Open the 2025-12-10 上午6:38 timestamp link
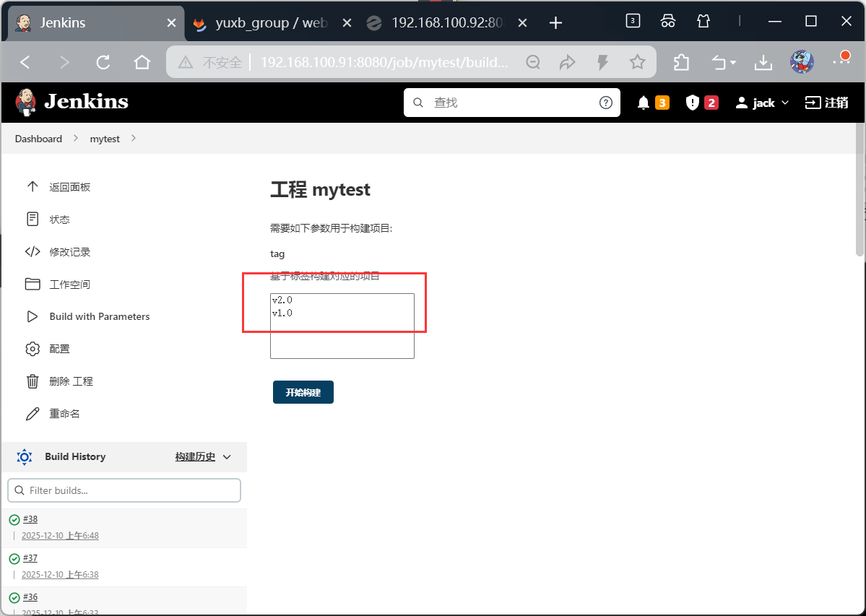This screenshot has width=866, height=616. point(60,575)
